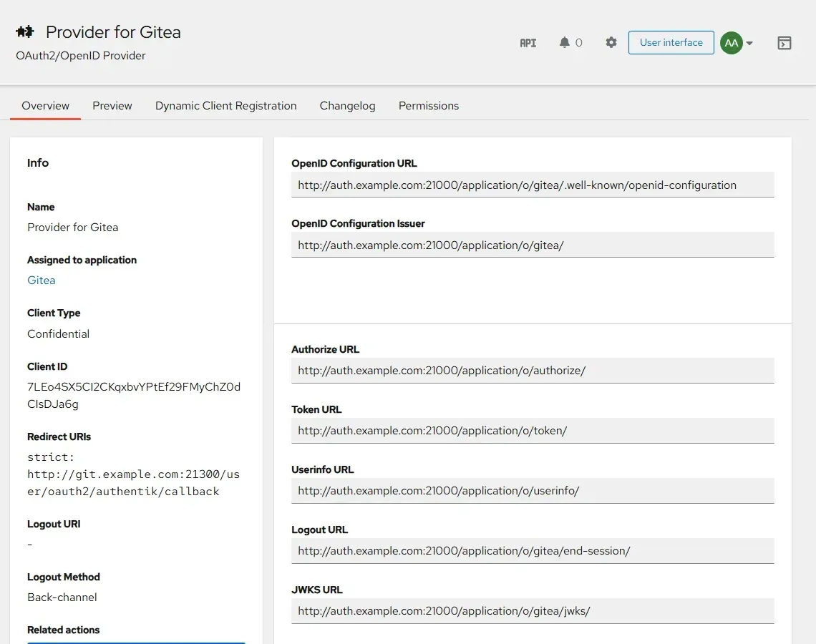816x644 pixels.
Task: Click the Logout URL field
Action: click(533, 551)
